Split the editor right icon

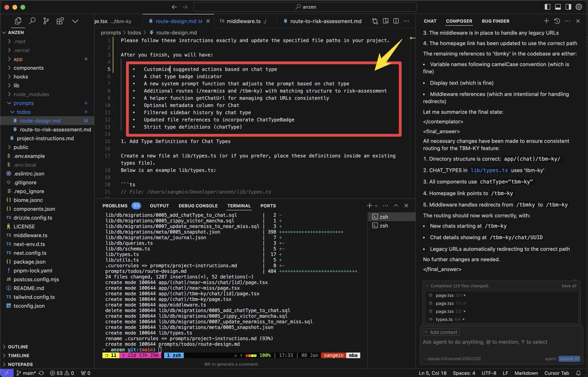coord(396,21)
